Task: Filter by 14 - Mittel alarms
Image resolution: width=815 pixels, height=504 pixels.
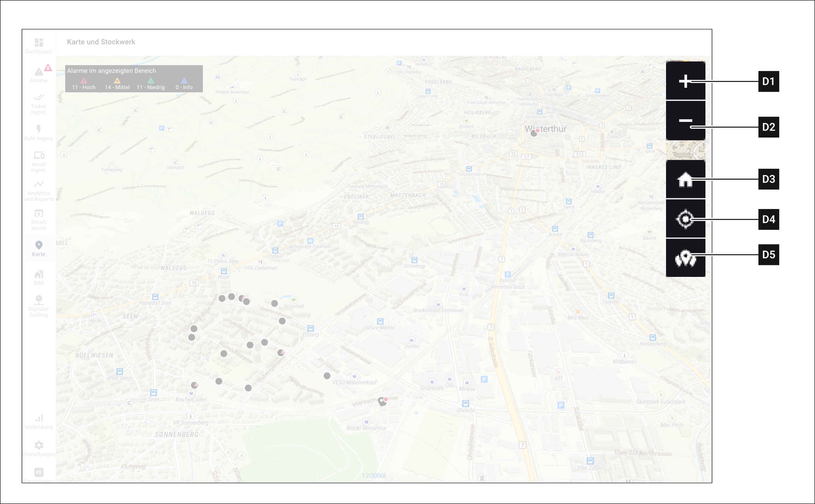Action: (117, 84)
